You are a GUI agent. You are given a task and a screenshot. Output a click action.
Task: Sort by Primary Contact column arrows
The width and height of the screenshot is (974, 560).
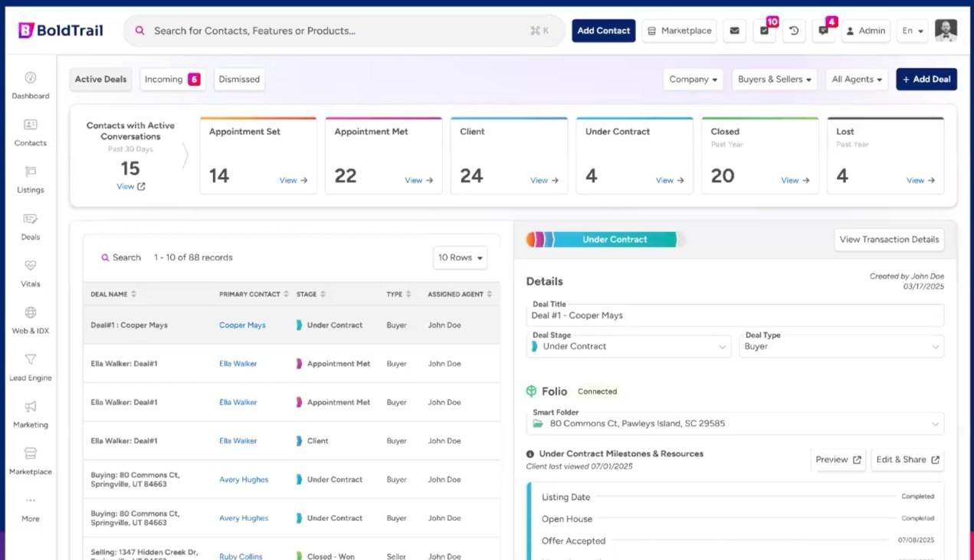pyautogui.click(x=287, y=294)
